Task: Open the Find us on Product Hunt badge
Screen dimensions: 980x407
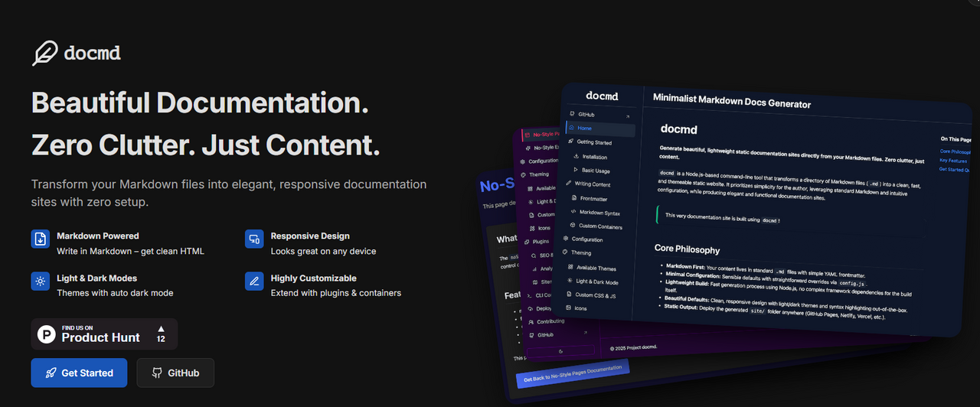Action: (x=104, y=334)
